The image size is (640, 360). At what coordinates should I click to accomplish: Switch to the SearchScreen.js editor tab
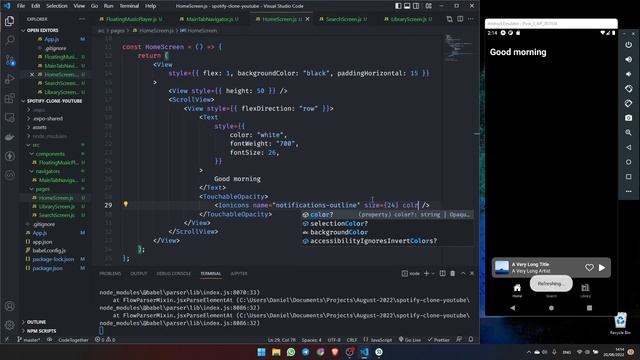(x=343, y=19)
